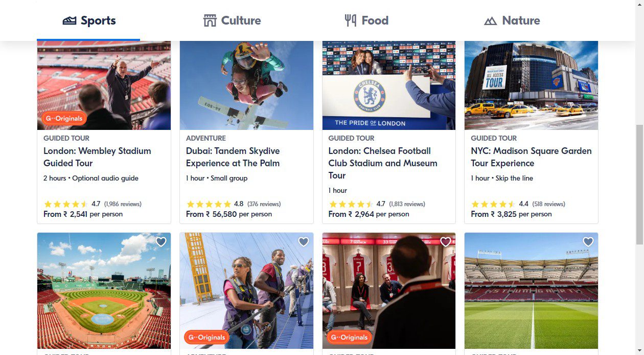Viewport: 644px width, 355px height.
Task: Toggle wishlist heart on locker room card
Action: (x=446, y=242)
